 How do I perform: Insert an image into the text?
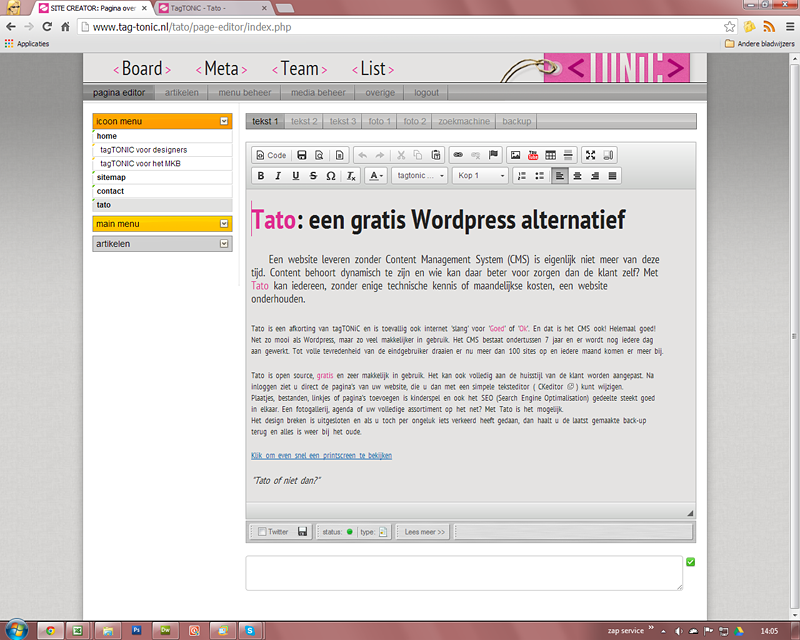pyautogui.click(x=516, y=155)
